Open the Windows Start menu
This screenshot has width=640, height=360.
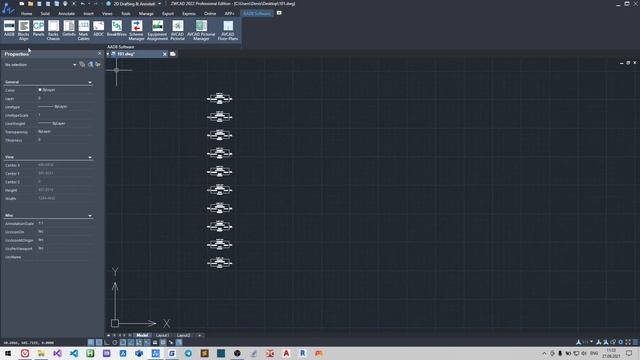8,353
